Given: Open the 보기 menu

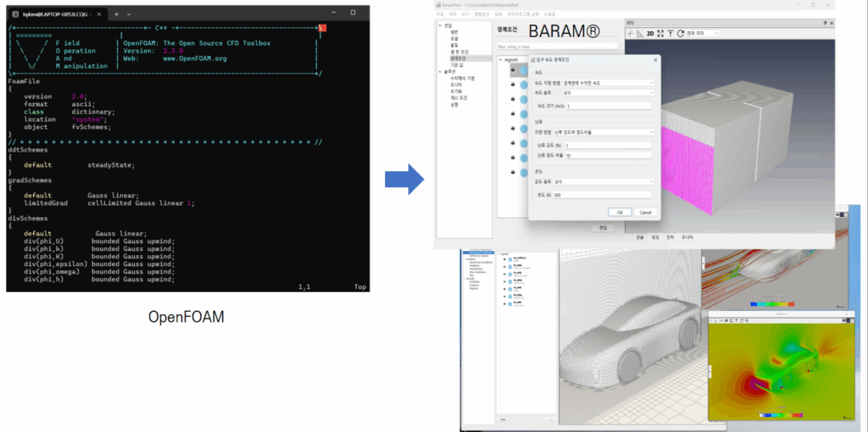Looking at the screenshot, I should (465, 14).
